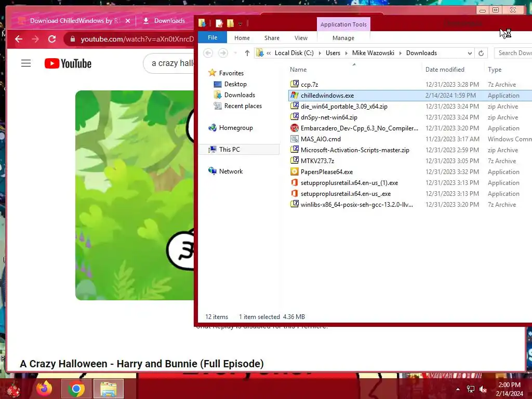The height and width of the screenshot is (399, 532).
Task: Click the muted volume tray icon
Action: coord(483,390)
